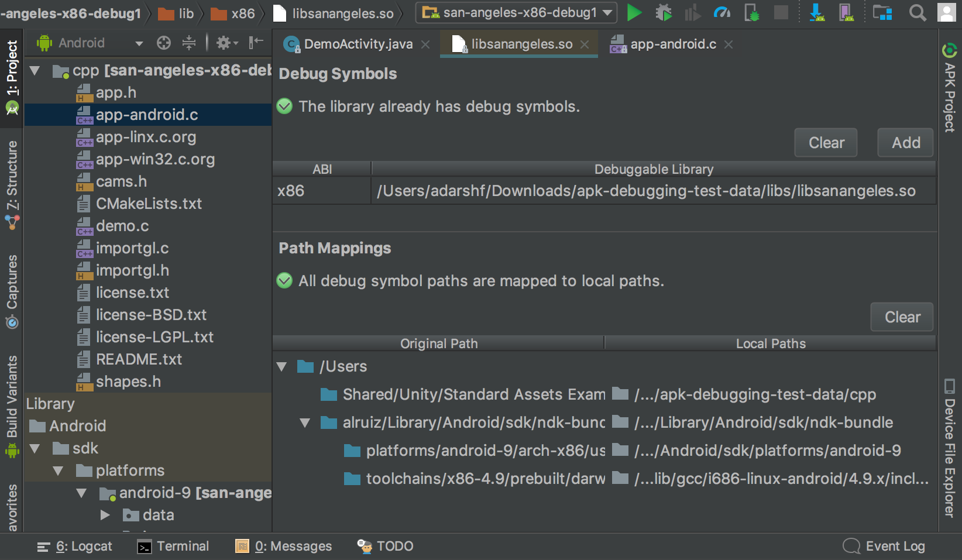Open the Project panel settings gear
The width and height of the screenshot is (962, 560).
pyautogui.click(x=224, y=43)
